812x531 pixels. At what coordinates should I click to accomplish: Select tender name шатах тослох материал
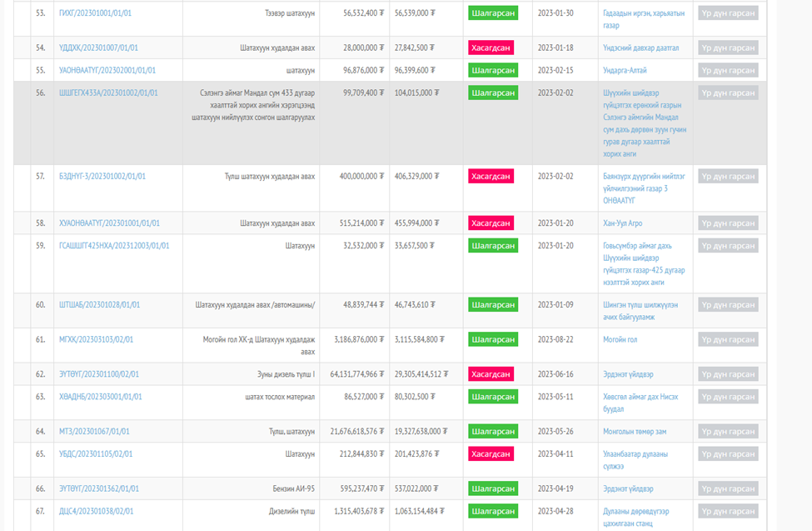[280, 397]
